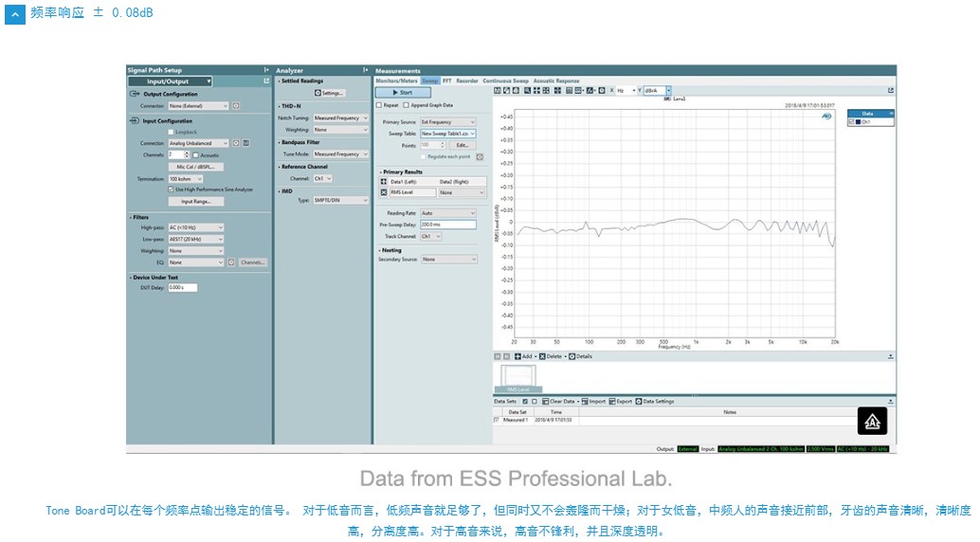Image resolution: width=980 pixels, height=542 pixels.
Task: Uncheck all data sets icon
Action: pyautogui.click(x=534, y=402)
